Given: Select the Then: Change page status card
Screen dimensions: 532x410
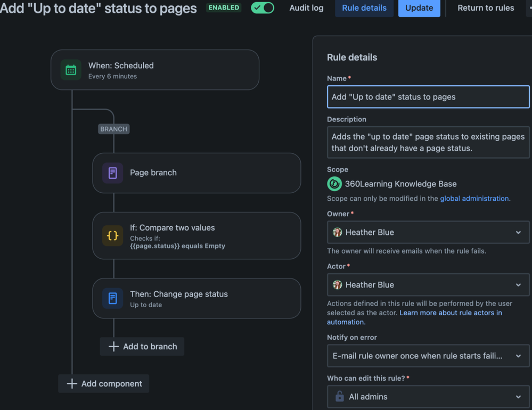Looking at the screenshot, I should pos(197,298).
